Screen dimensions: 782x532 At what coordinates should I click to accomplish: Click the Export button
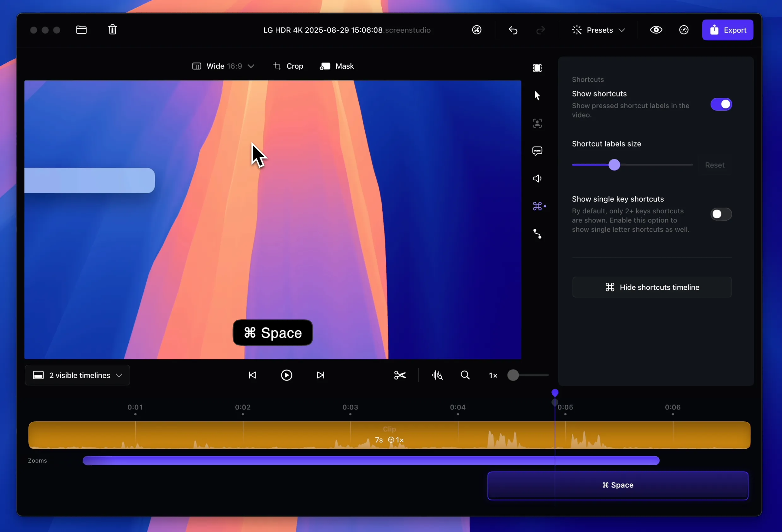tap(727, 30)
